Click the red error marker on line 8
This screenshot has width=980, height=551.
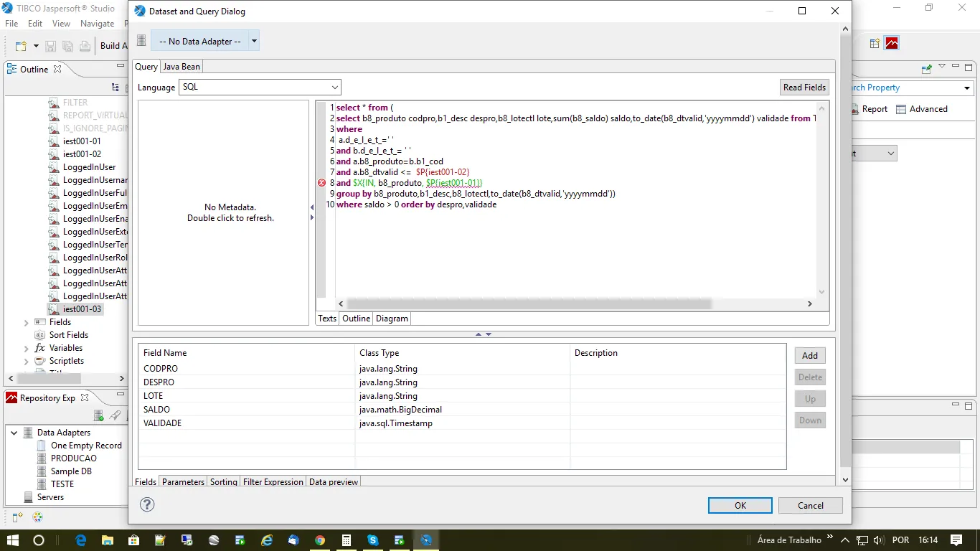point(321,183)
